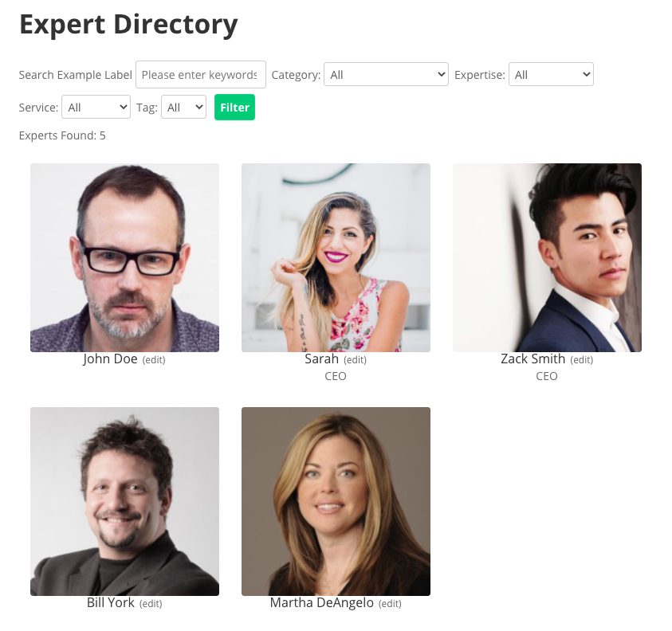Focus the keyword search input field
The height and width of the screenshot is (631, 672).
coord(201,75)
